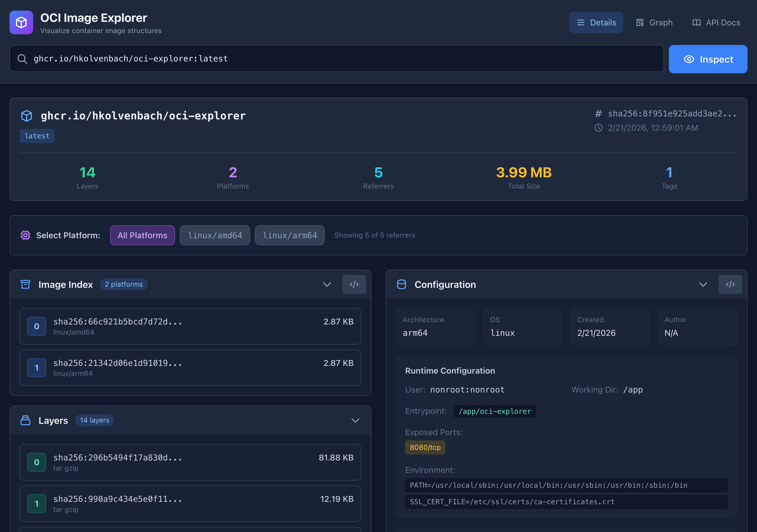Image resolution: width=757 pixels, height=532 pixels.
Task: Show raw JSON for Image Index
Action: click(x=354, y=284)
